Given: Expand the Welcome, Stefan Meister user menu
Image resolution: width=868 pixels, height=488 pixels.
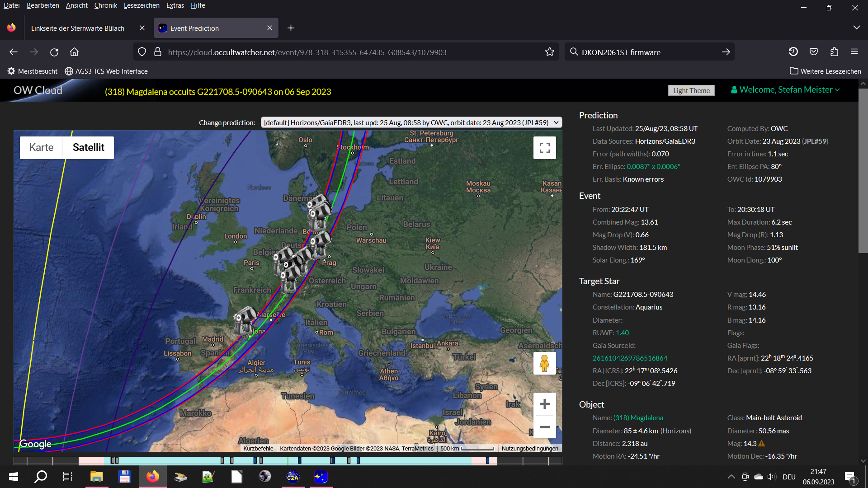Looking at the screenshot, I should click(785, 90).
